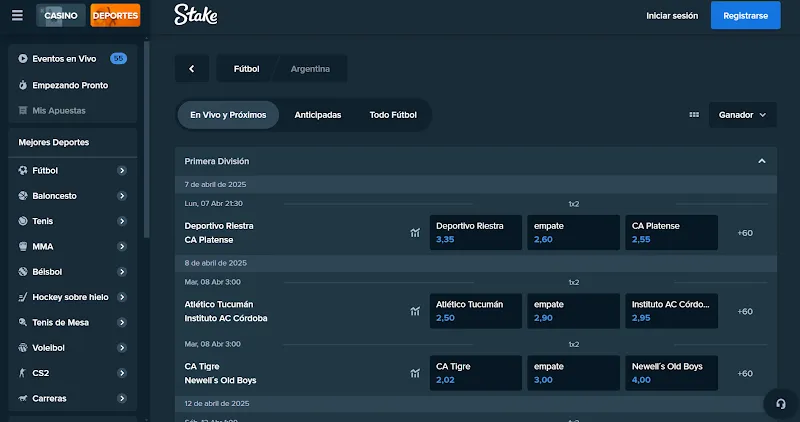Click the Voleibol ball icon
Screen dimensions: 800x422
tap(22, 347)
